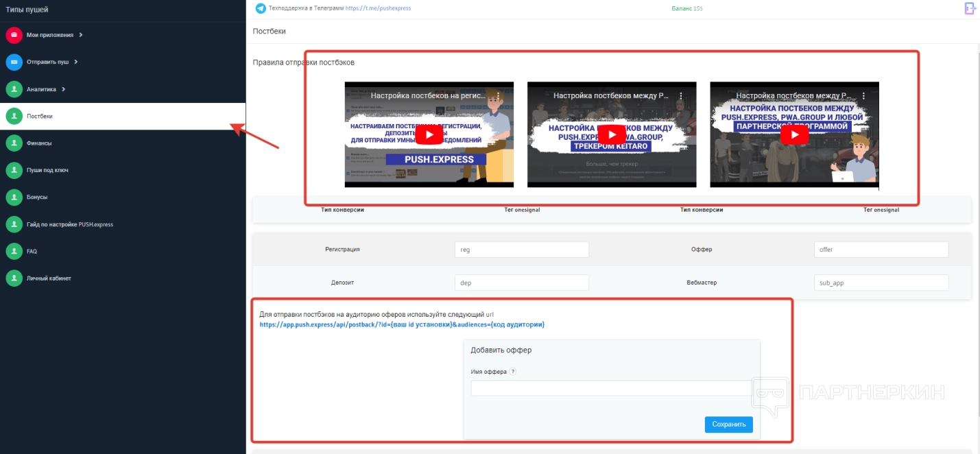
Task: Click the green icon beside Бонусы
Action: (14, 198)
